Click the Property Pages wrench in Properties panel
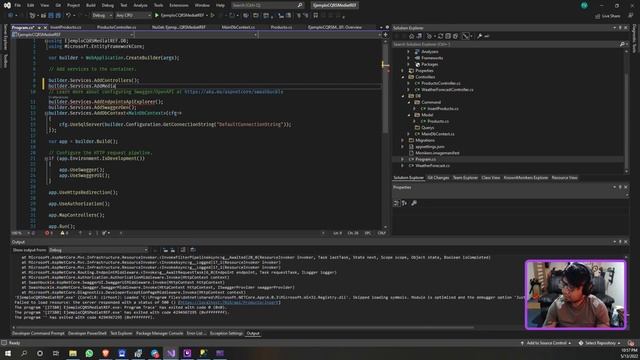The height and width of the screenshot is (360, 640). click(x=414, y=203)
